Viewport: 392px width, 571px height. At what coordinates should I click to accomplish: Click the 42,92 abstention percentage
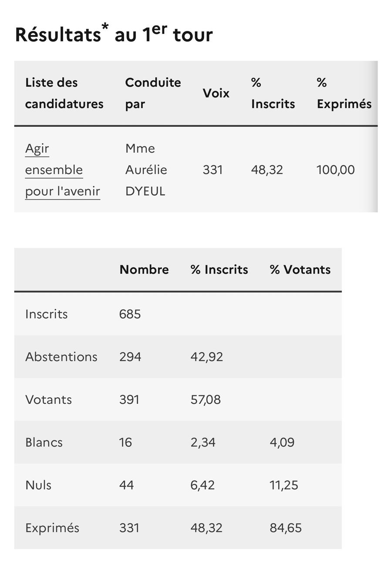tap(206, 357)
